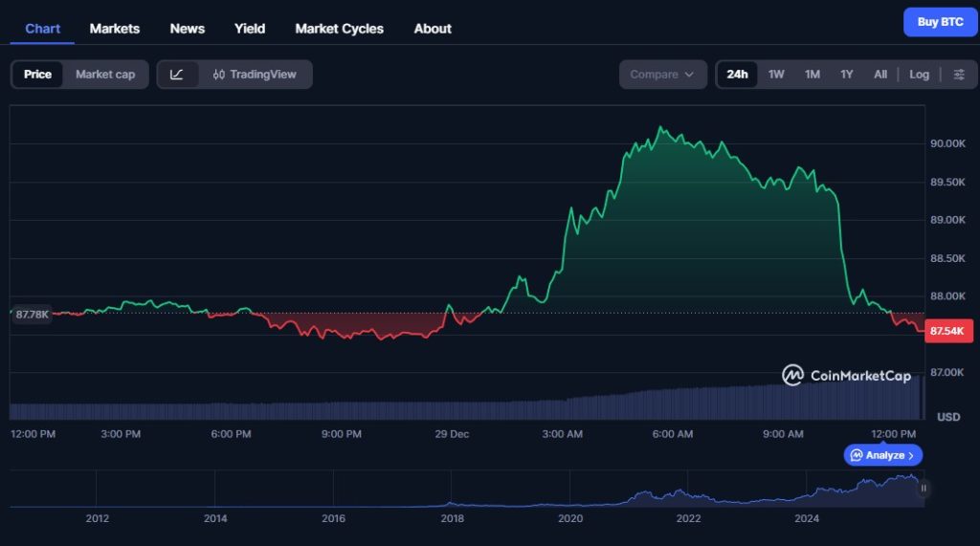Toggle to Price view
The height and width of the screenshot is (546, 980).
(x=38, y=75)
